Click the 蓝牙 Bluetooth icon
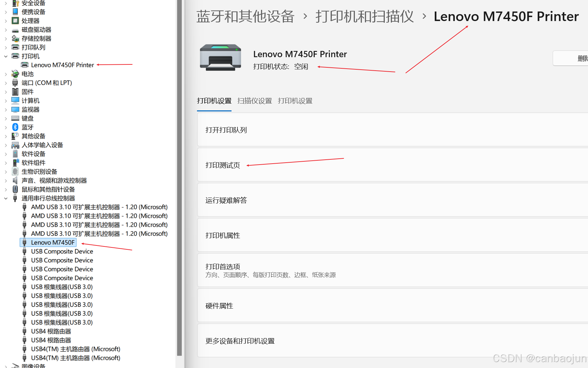 point(15,127)
